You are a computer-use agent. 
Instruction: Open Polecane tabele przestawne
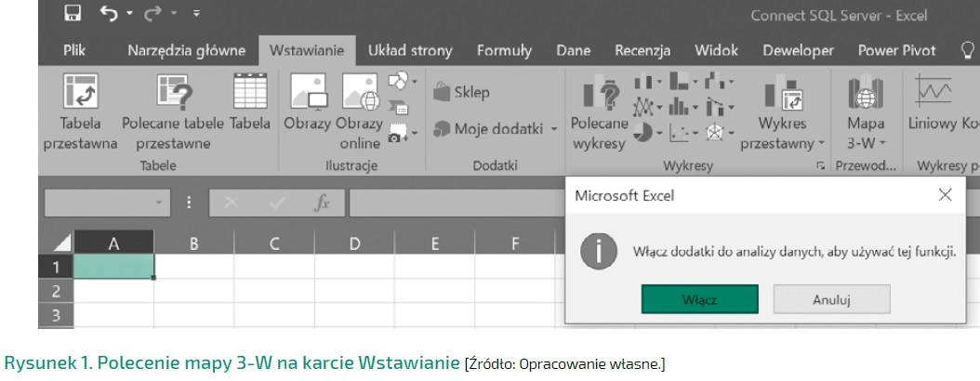coord(173,93)
